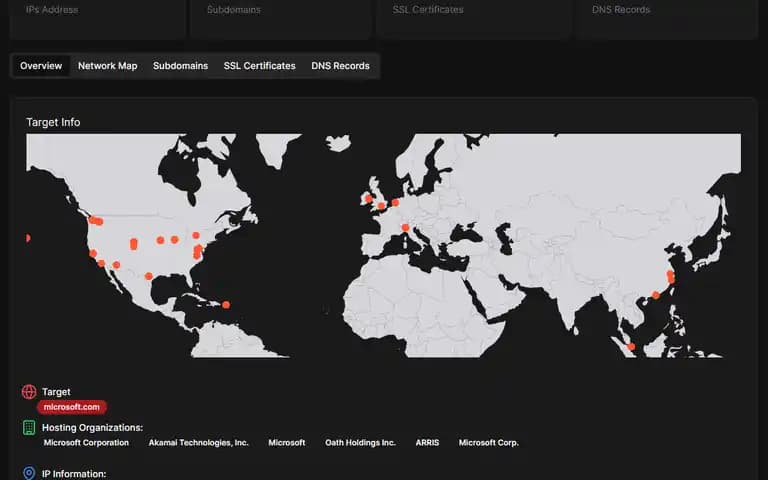Click the IP Information label
Image resolution: width=768 pixels, height=480 pixels.
tap(74, 474)
